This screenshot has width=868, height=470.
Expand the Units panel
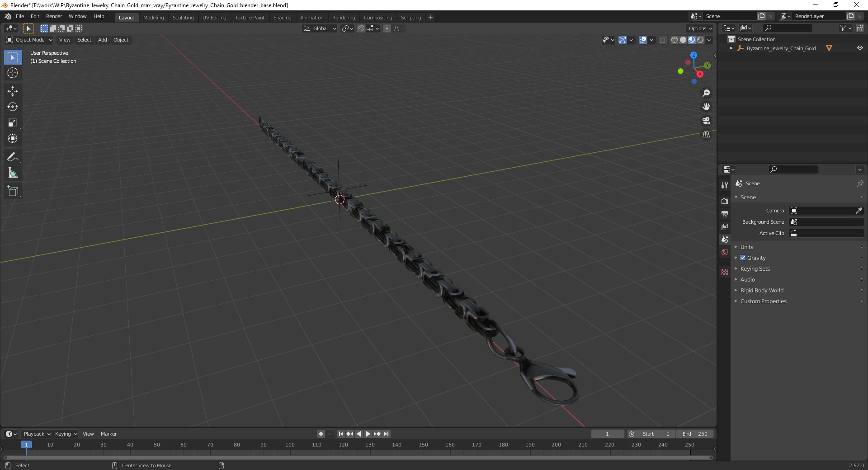pyautogui.click(x=746, y=247)
